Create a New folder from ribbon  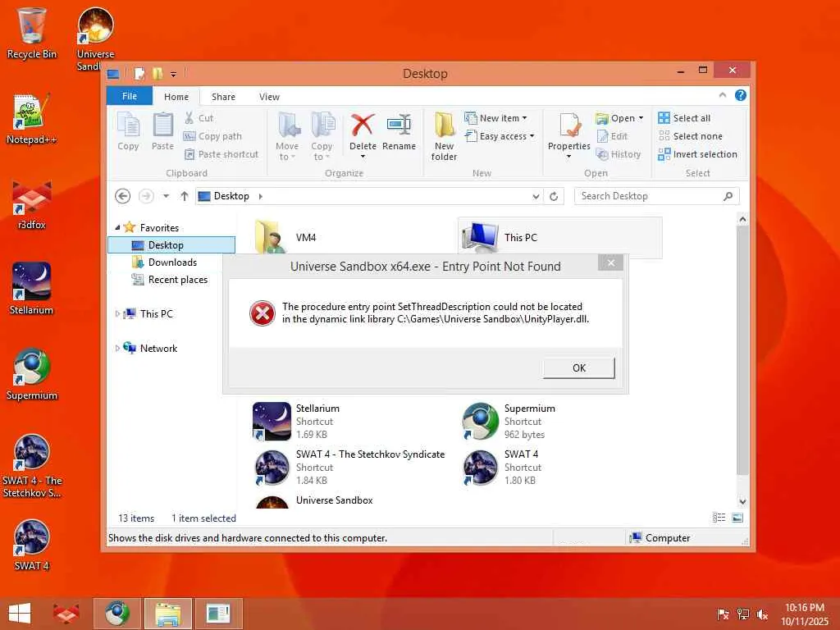click(444, 136)
